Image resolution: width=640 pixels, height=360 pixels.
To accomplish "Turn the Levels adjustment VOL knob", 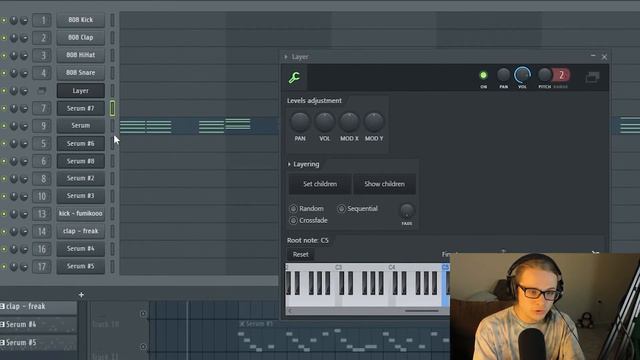I will pyautogui.click(x=324, y=122).
